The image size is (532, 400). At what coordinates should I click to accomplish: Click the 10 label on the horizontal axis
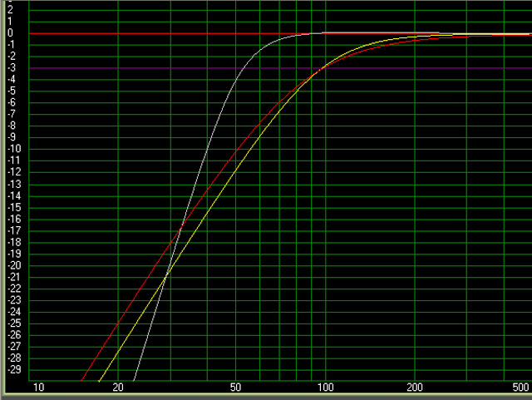(37, 388)
